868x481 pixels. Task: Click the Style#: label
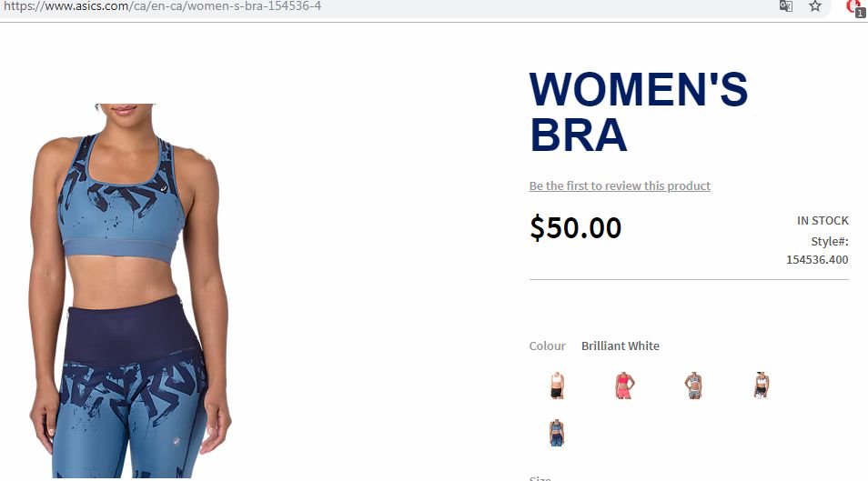pos(829,241)
